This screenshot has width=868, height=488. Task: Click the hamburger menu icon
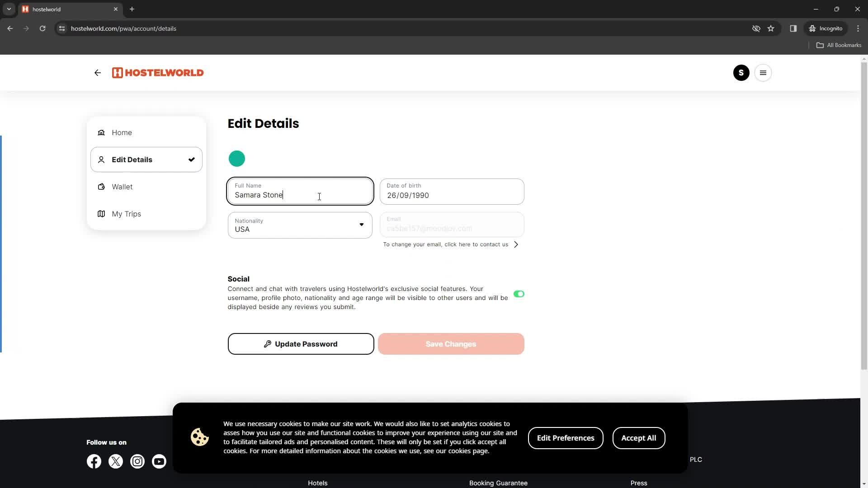pyautogui.click(x=764, y=72)
